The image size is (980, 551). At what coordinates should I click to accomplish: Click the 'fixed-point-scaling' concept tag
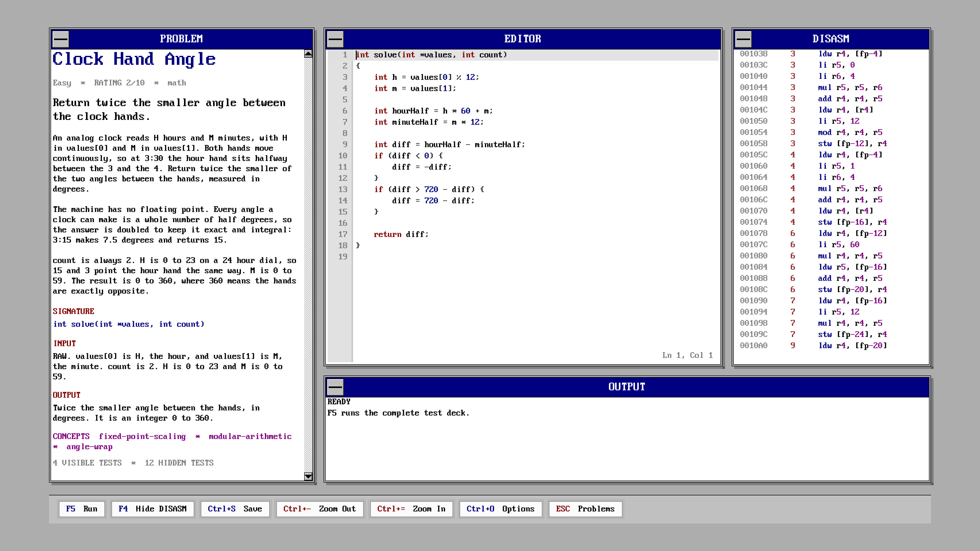click(142, 436)
